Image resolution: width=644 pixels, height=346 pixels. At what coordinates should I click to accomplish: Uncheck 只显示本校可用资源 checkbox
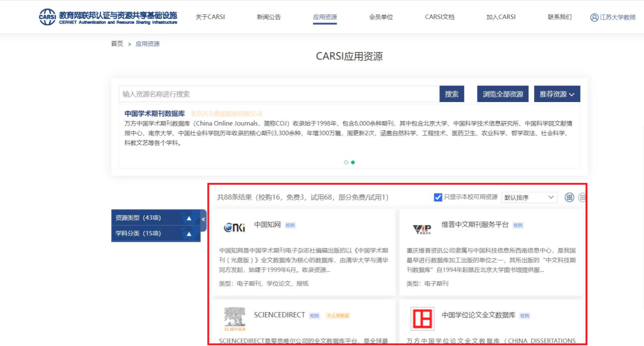438,197
